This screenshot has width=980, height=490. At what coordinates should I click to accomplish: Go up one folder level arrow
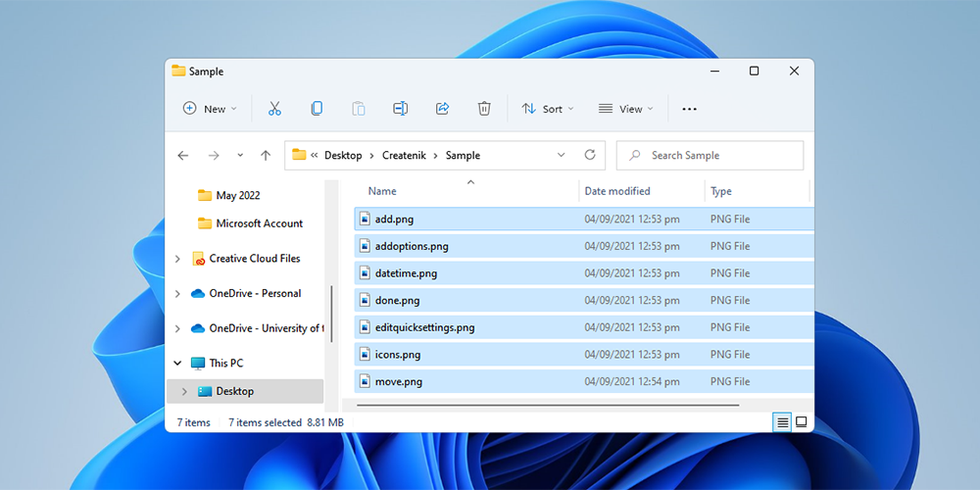point(266,156)
